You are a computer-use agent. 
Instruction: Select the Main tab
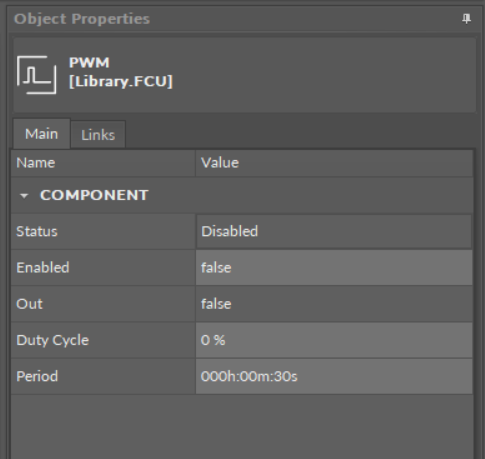point(41,134)
